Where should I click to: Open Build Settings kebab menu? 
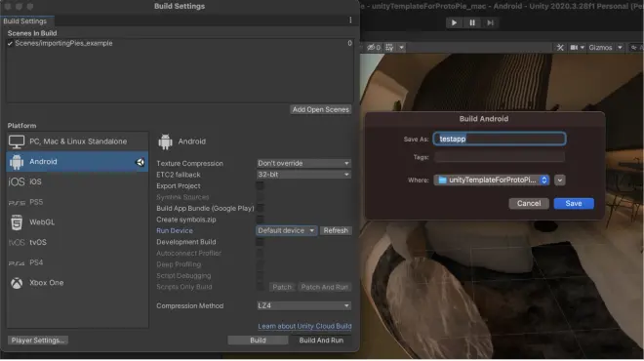point(350,20)
